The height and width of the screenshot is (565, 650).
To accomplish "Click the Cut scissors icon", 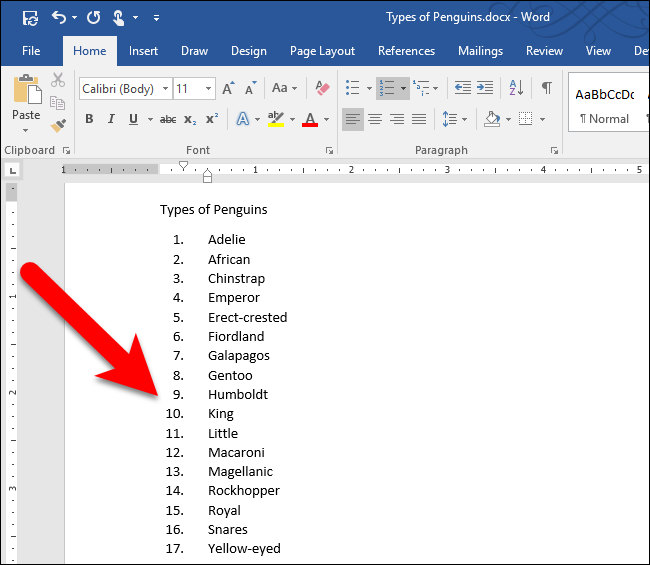I will tap(58, 80).
